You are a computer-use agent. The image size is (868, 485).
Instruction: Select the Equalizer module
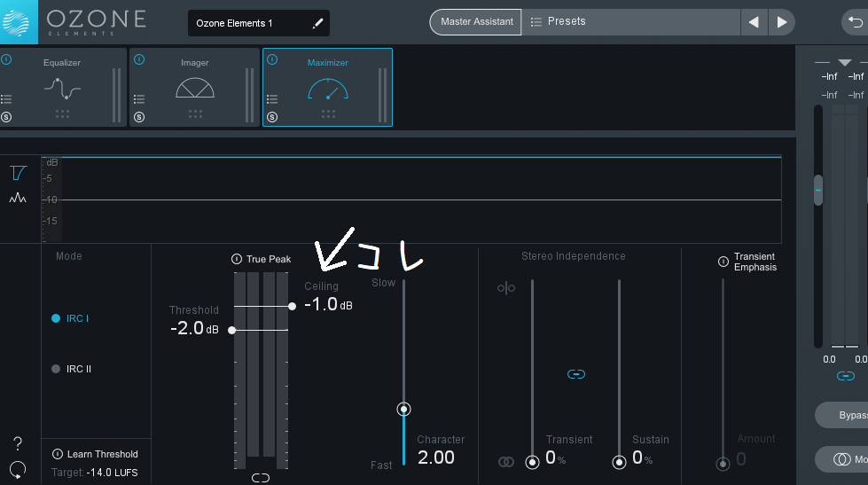pyautogui.click(x=63, y=88)
